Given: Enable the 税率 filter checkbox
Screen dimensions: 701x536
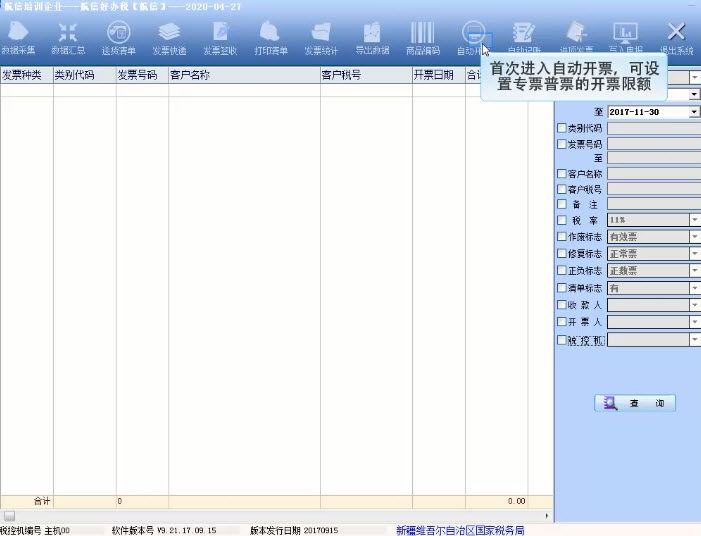Looking at the screenshot, I should coord(562,220).
